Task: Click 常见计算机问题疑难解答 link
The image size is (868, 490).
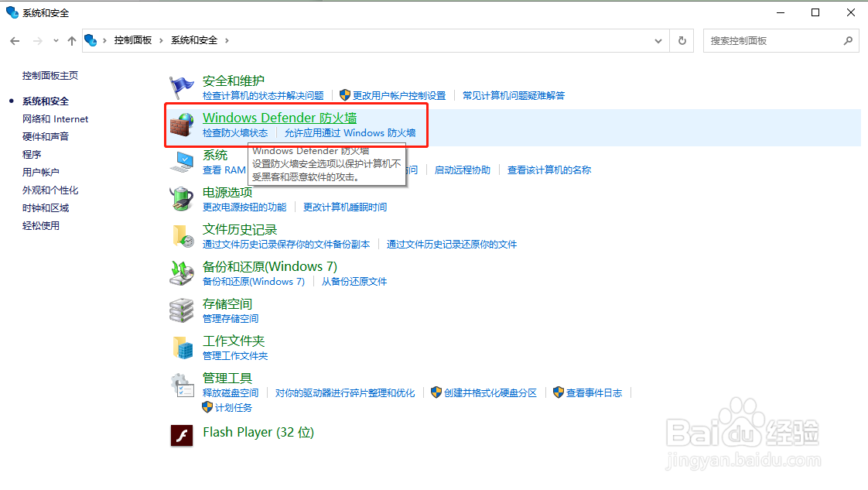Action: (x=514, y=96)
